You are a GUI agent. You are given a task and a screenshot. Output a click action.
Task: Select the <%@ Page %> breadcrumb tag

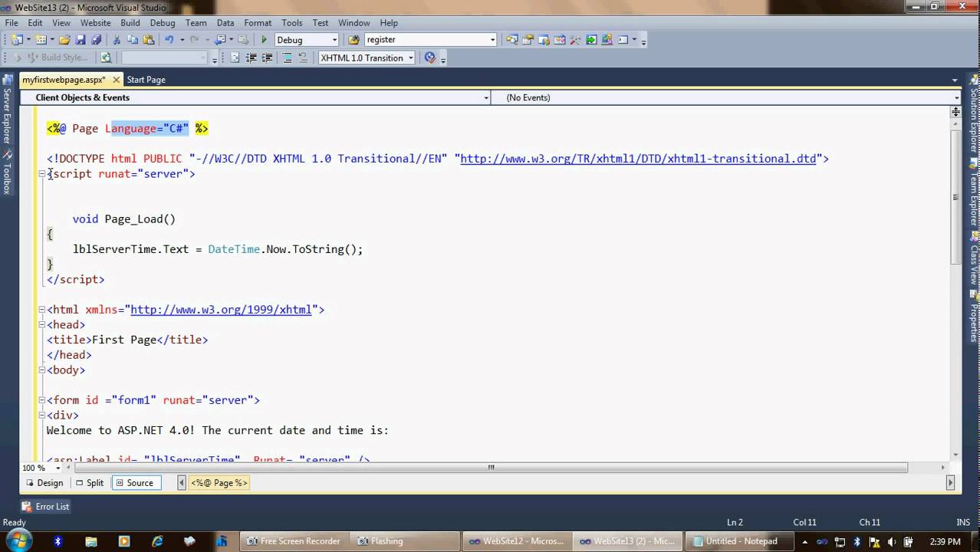click(219, 483)
